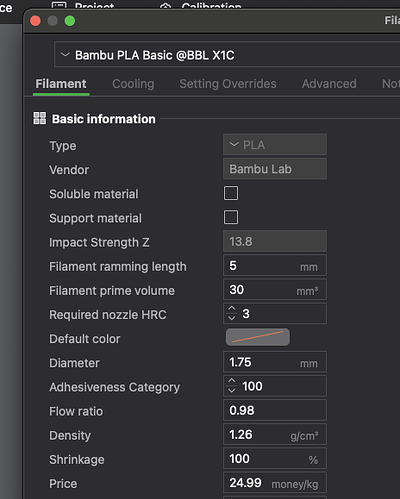Zoom window with the green button
This screenshot has height=499, width=400.
70,21
